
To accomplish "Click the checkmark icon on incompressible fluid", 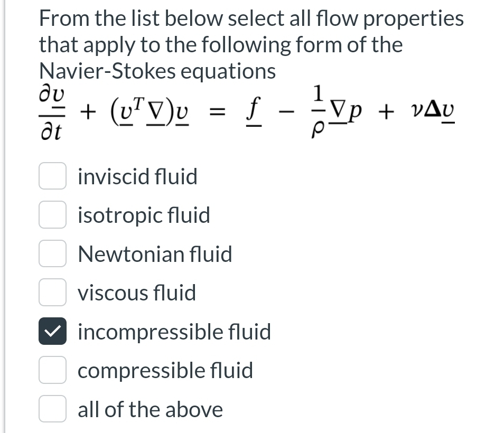I will [52, 332].
